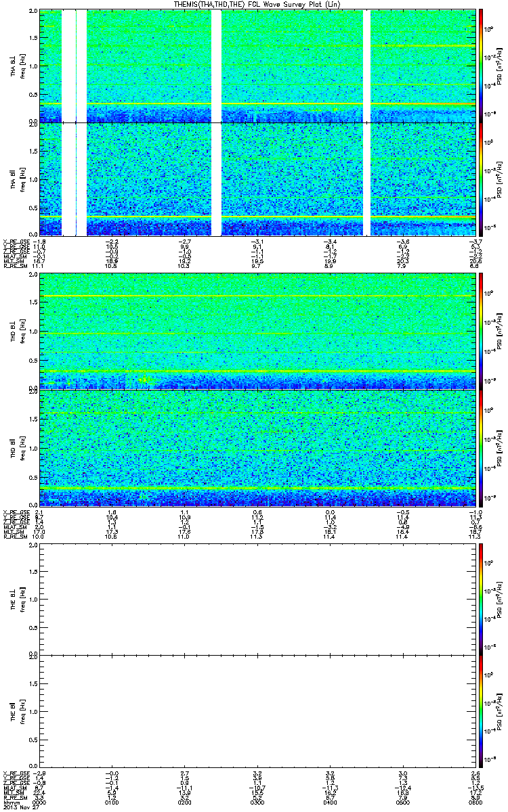508x812 pixels.
Task: Click the '1.5' frequency tick of THA B⊥ panel
Action: pos(33,39)
